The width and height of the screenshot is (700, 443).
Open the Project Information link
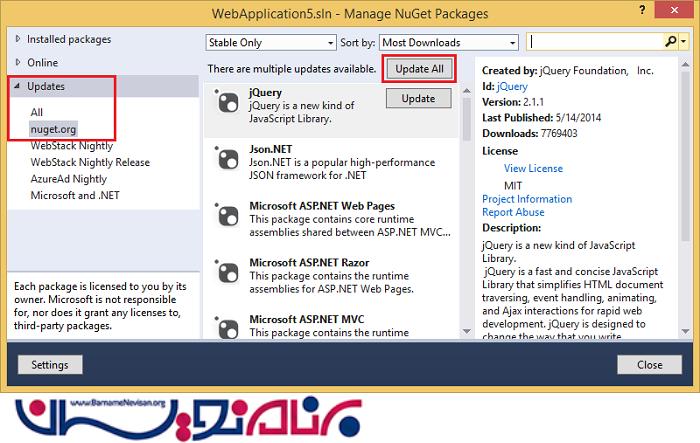click(x=527, y=199)
